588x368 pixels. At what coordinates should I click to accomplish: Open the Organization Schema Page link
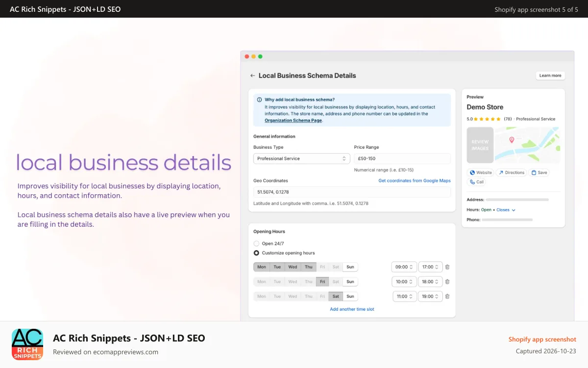point(293,120)
